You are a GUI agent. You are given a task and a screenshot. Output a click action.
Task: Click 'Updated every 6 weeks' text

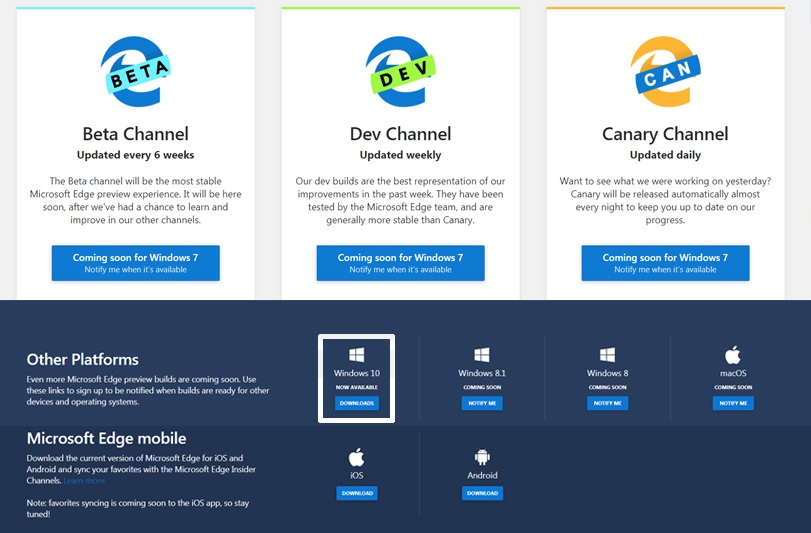click(136, 155)
